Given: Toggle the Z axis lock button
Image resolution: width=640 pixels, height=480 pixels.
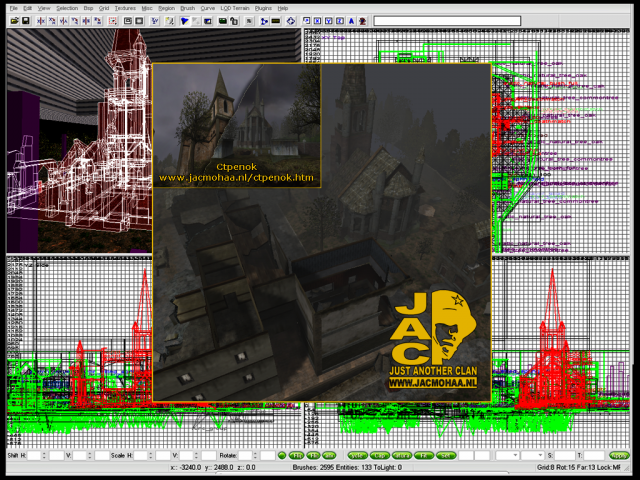Looking at the screenshot, I should pyautogui.click(x=340, y=21).
